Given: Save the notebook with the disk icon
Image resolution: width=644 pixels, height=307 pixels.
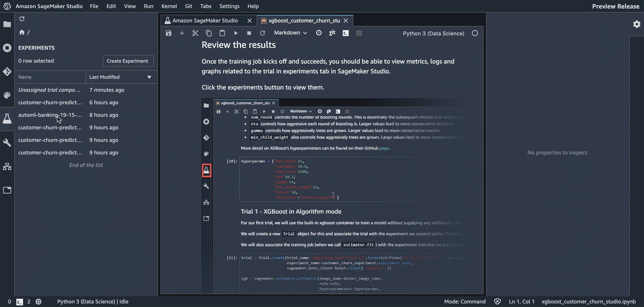Looking at the screenshot, I should 169,33.
